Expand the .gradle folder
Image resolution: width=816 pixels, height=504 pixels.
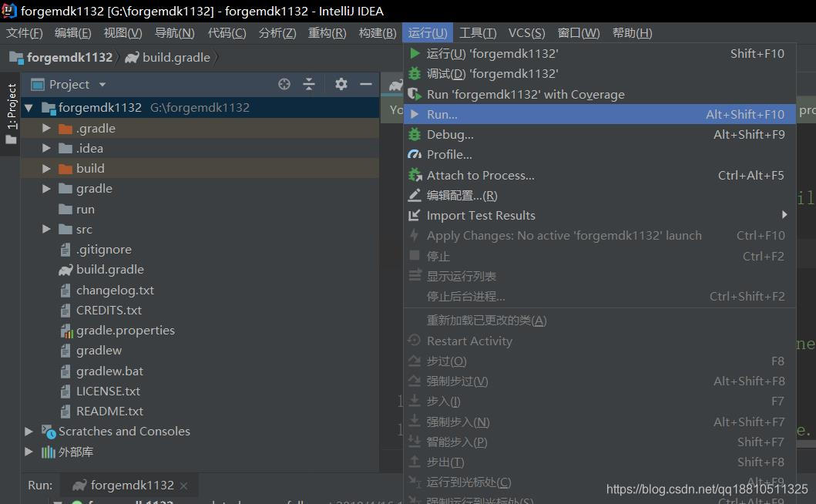point(46,128)
